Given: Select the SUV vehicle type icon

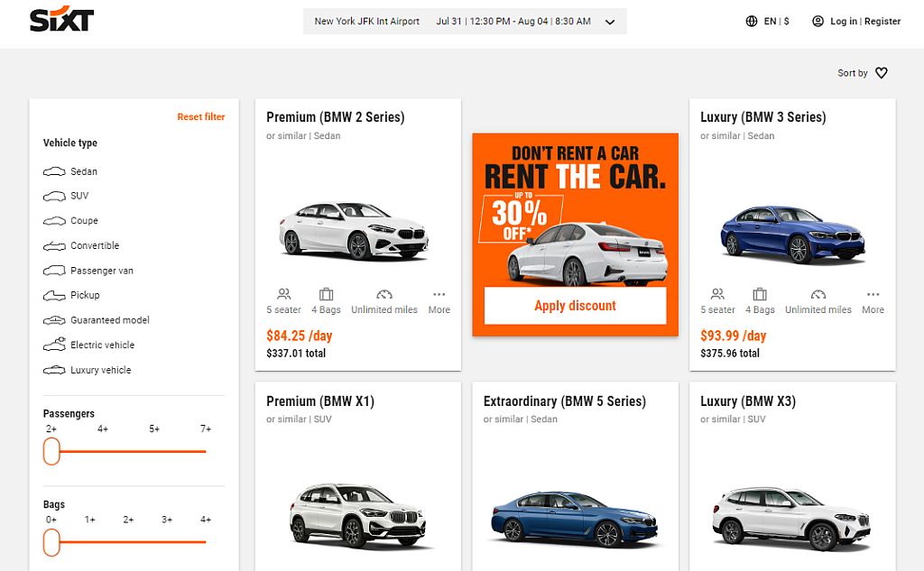Looking at the screenshot, I should 52,196.
